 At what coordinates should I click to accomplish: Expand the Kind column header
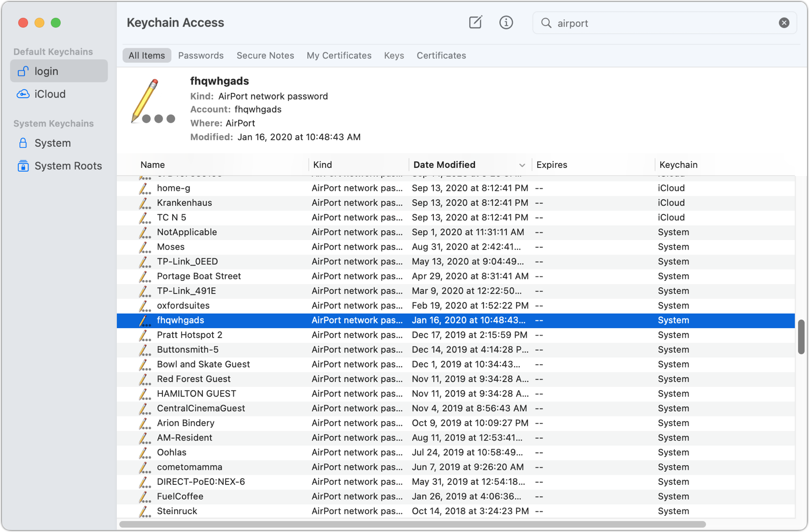[322, 165]
